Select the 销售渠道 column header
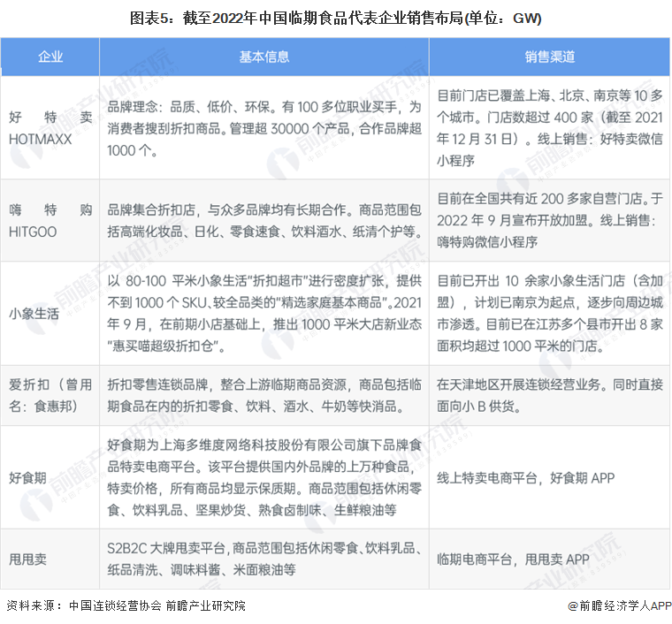 point(549,57)
